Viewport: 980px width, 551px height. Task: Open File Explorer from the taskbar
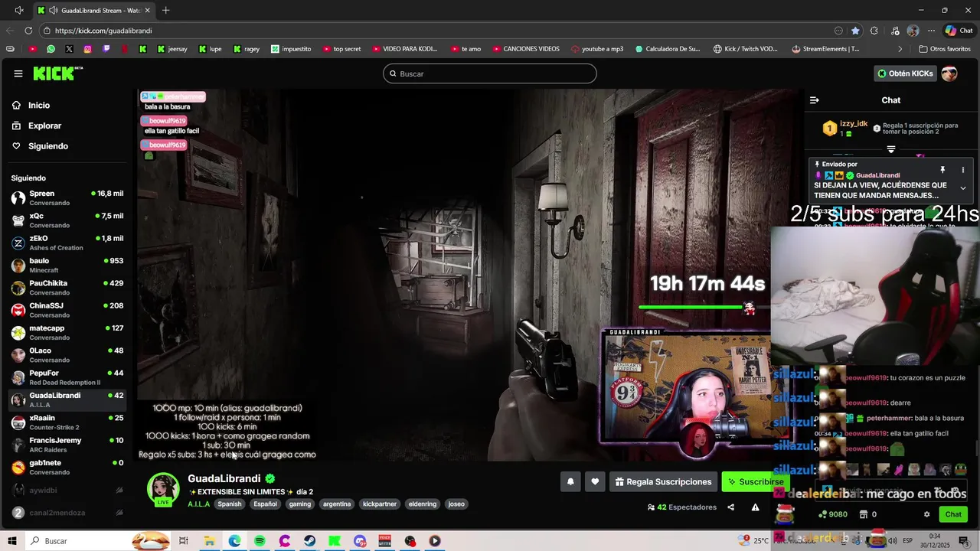[209, 541]
